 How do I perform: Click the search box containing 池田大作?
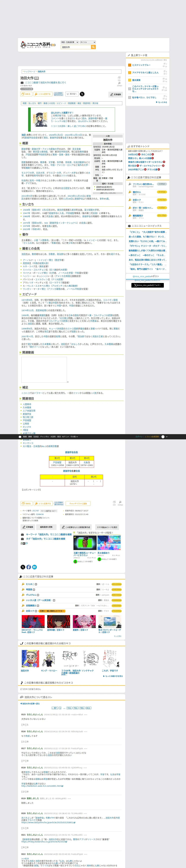(76, 47)
